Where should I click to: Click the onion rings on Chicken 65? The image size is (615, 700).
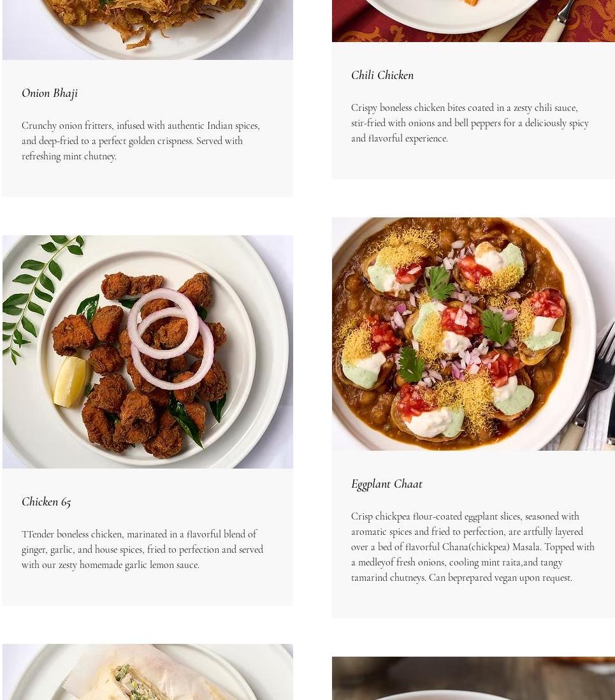(170, 338)
